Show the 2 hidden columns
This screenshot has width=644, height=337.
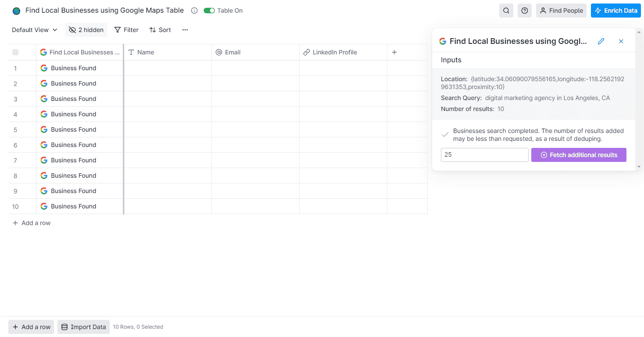[x=86, y=30]
